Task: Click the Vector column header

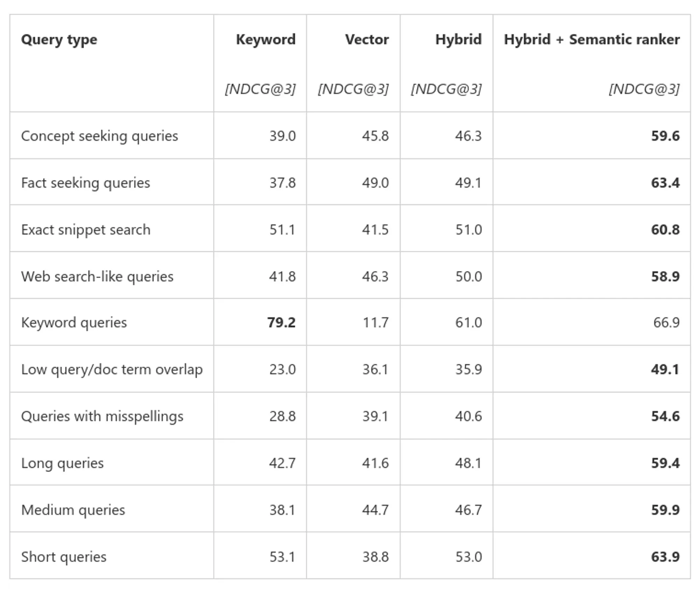Action: (367, 39)
